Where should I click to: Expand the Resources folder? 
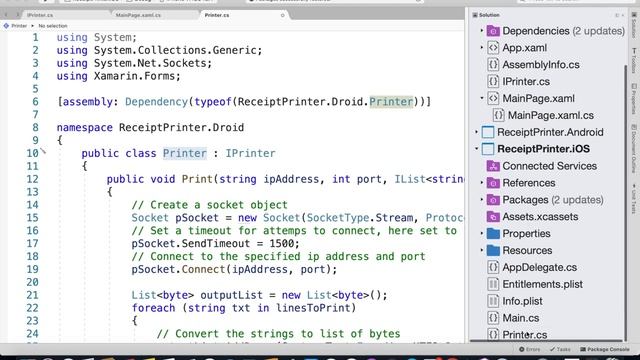click(482, 250)
